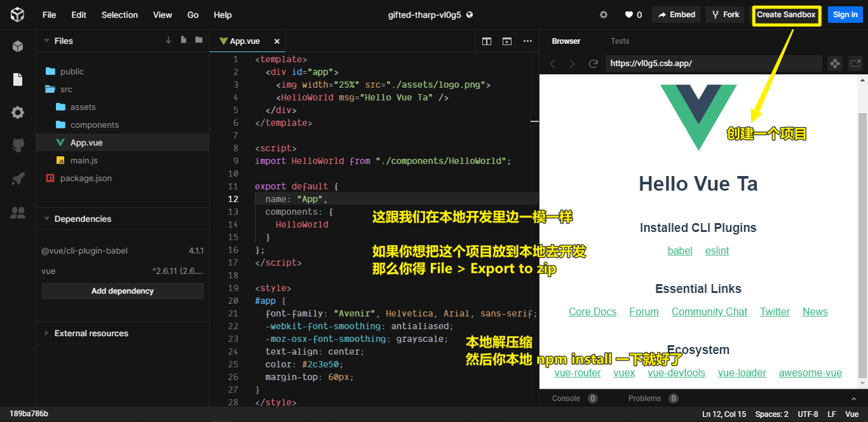This screenshot has width=868, height=422.
Task: Open the Community Chat link
Action: point(709,312)
